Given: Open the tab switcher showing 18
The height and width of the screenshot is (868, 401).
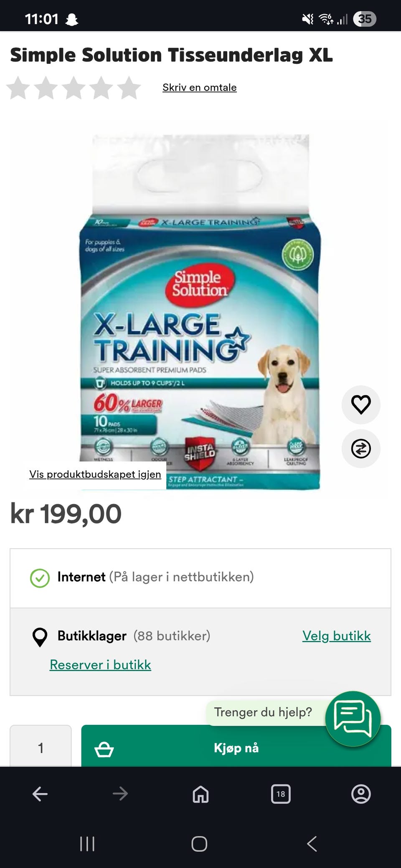Looking at the screenshot, I should (x=281, y=794).
